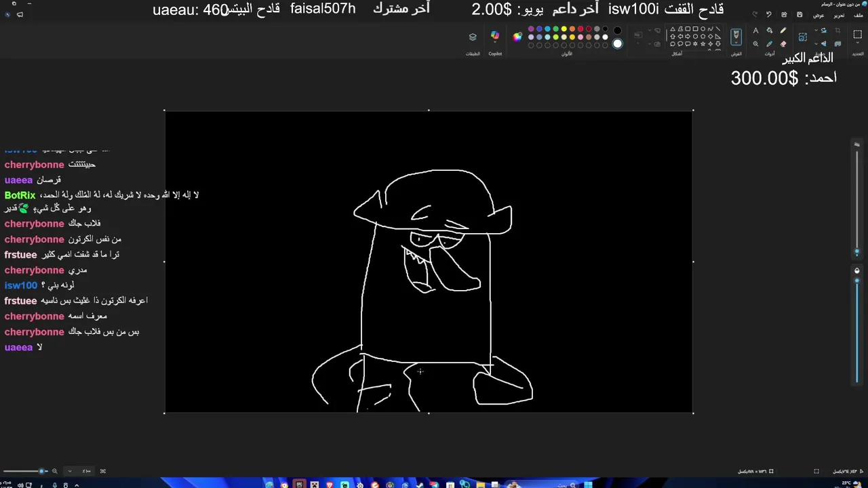
Task: Select the Pencil tool
Action: tap(783, 30)
